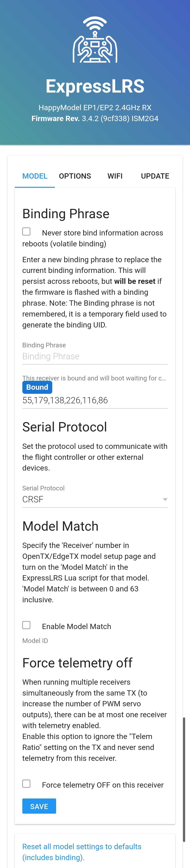
Task: Go to the WIFI tab
Action: pos(115,176)
